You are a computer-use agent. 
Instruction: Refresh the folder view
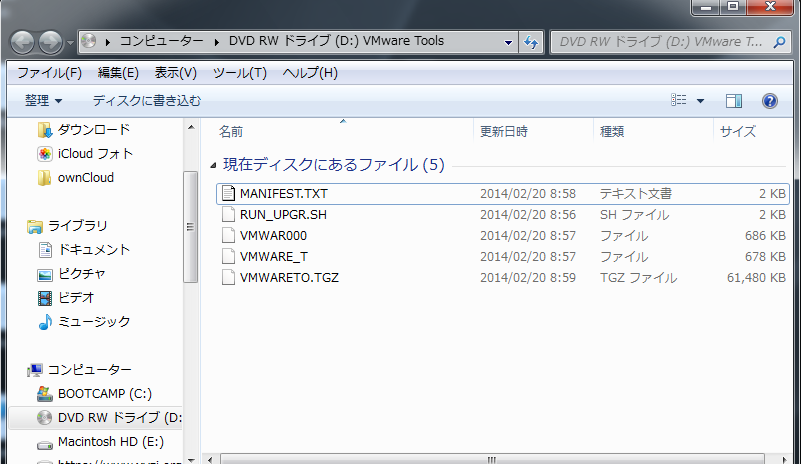tap(531, 42)
